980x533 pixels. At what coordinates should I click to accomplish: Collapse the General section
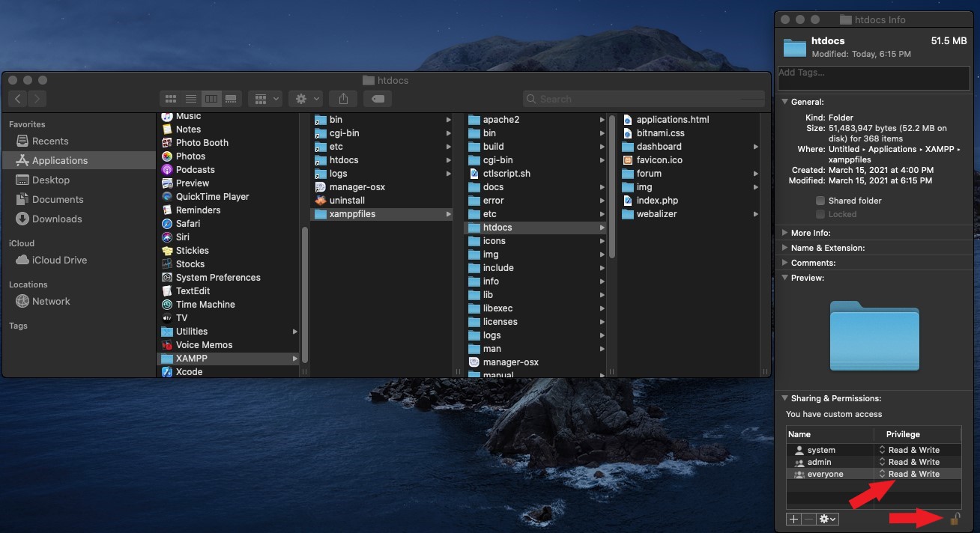[784, 102]
